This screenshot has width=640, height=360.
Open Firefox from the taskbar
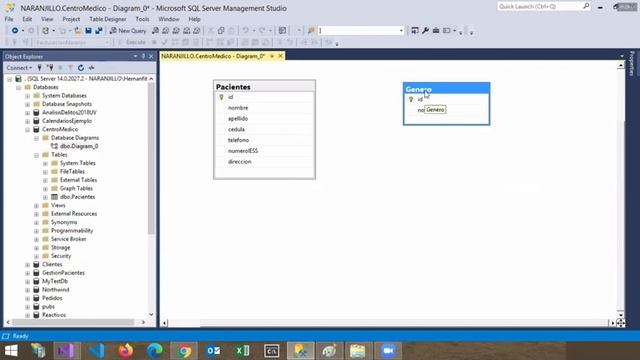pos(126,351)
